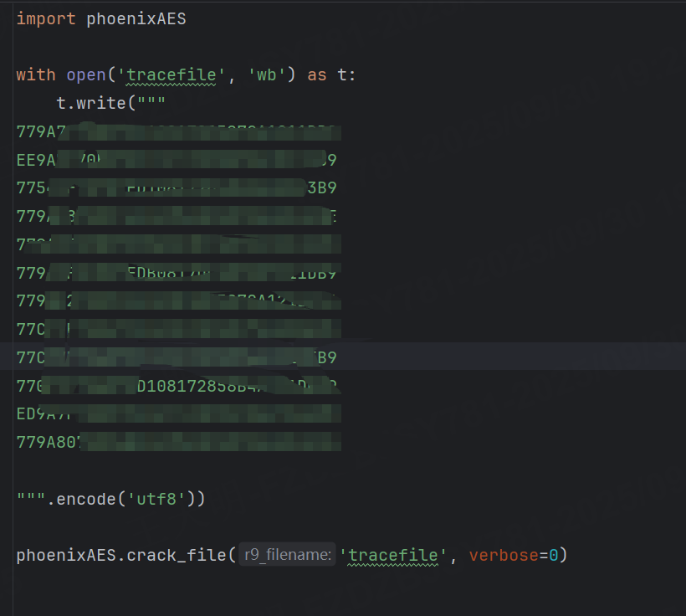Click the 'tracefile' string in open()
The width and height of the screenshot is (686, 616).
click(171, 74)
